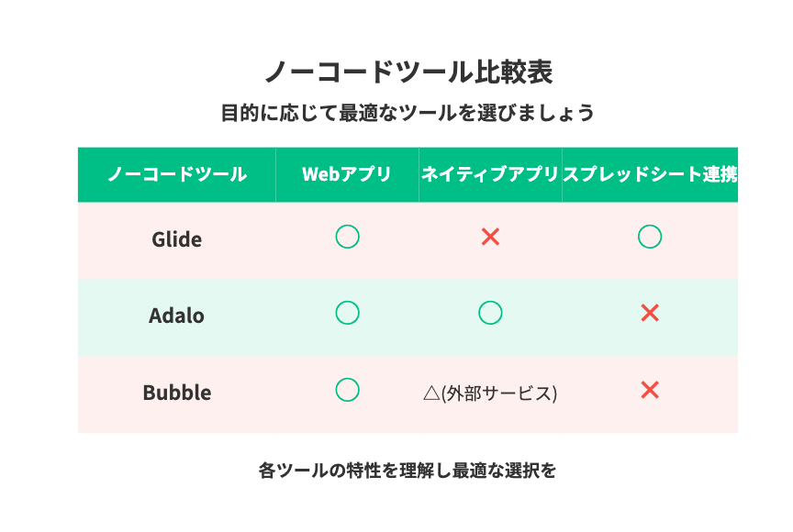Click the subtitle 目的に応じて最適なツールを選びましょう
This screenshot has width=793, height=532.
pyautogui.click(x=408, y=113)
